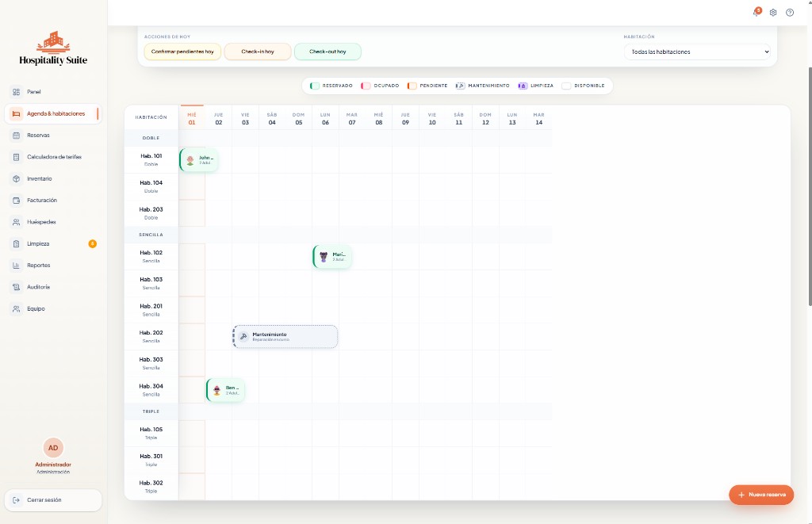Click the Cerrar sesión logout icon
Screen dimensions: 812x524
pyautogui.click(x=17, y=500)
